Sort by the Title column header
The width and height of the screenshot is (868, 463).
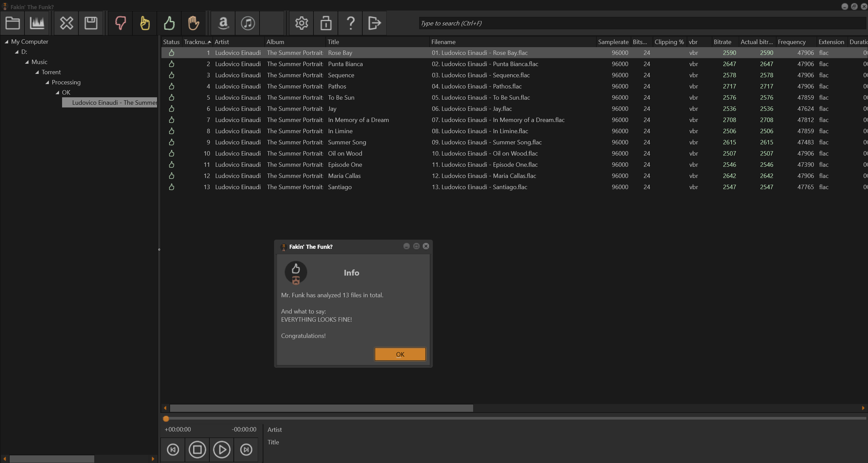[x=333, y=42]
